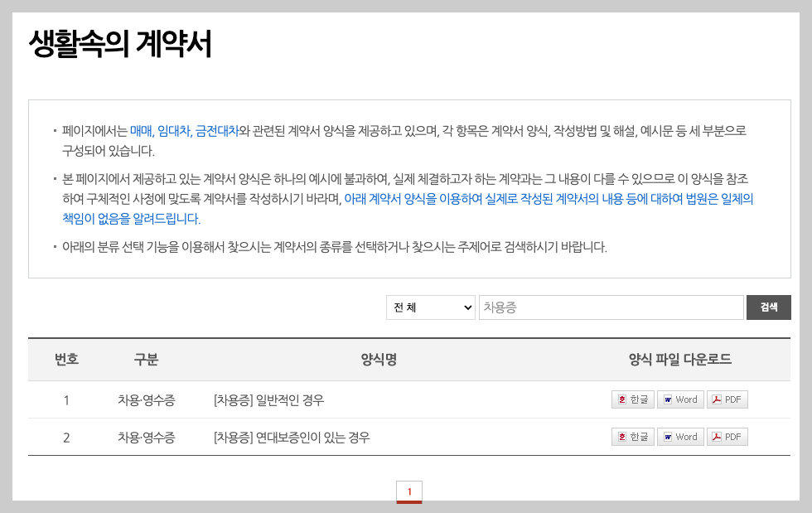Image resolution: width=812 pixels, height=513 pixels.
Task: Click the 양식명 column header
Action: 378,360
